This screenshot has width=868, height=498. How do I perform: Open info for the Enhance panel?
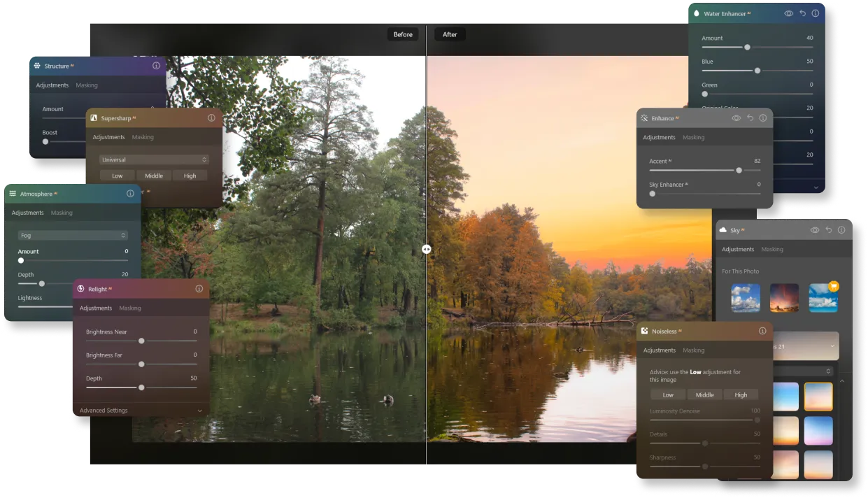click(762, 118)
